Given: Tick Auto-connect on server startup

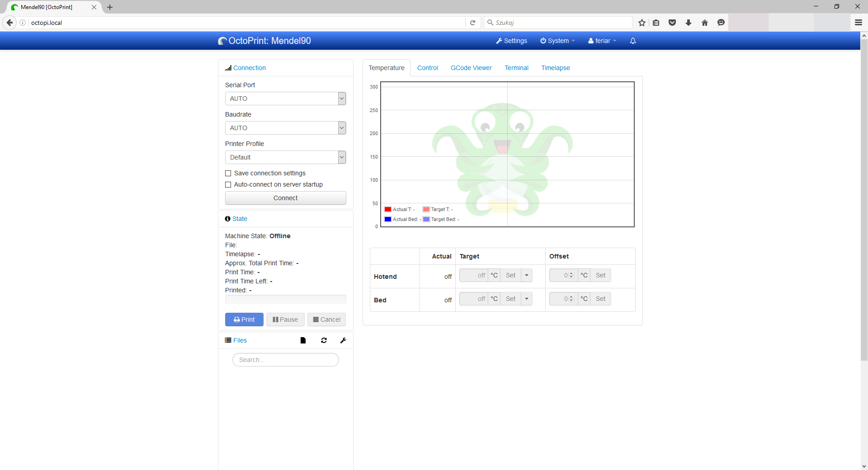Looking at the screenshot, I should pyautogui.click(x=228, y=185).
